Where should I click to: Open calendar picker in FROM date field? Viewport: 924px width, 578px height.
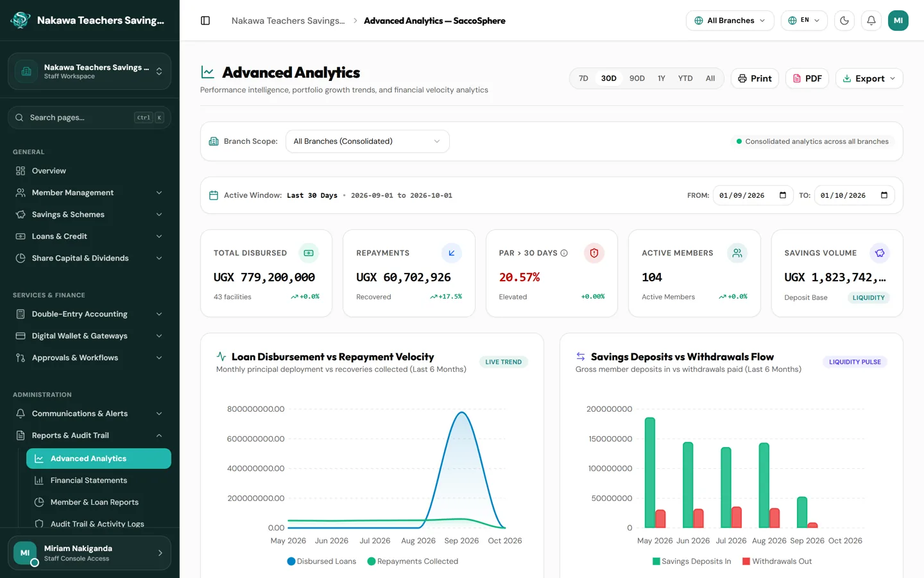click(x=783, y=195)
